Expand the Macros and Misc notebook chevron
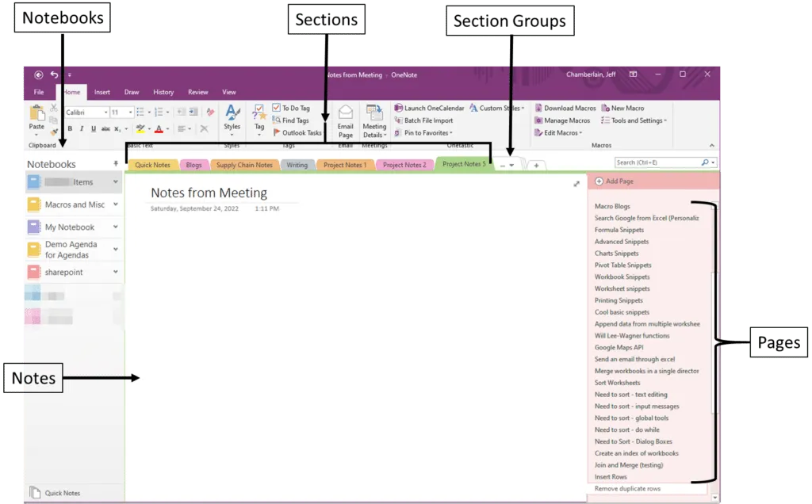The image size is (812, 504). (116, 204)
